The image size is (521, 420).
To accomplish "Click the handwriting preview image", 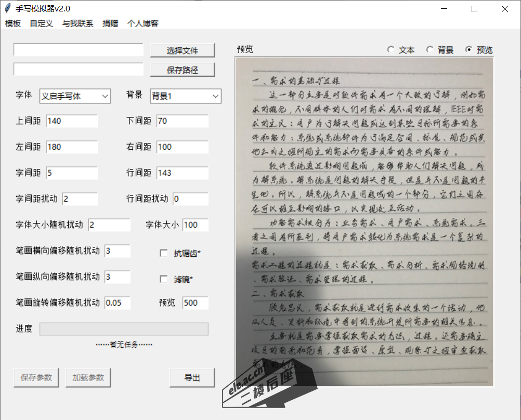I will click(x=364, y=222).
